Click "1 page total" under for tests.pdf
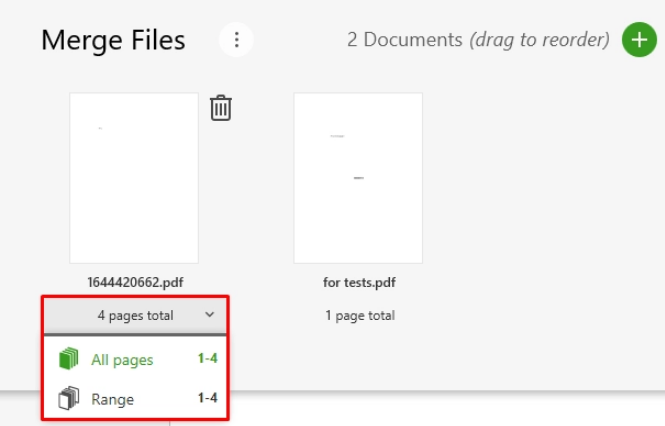665x426 pixels. 359,316
